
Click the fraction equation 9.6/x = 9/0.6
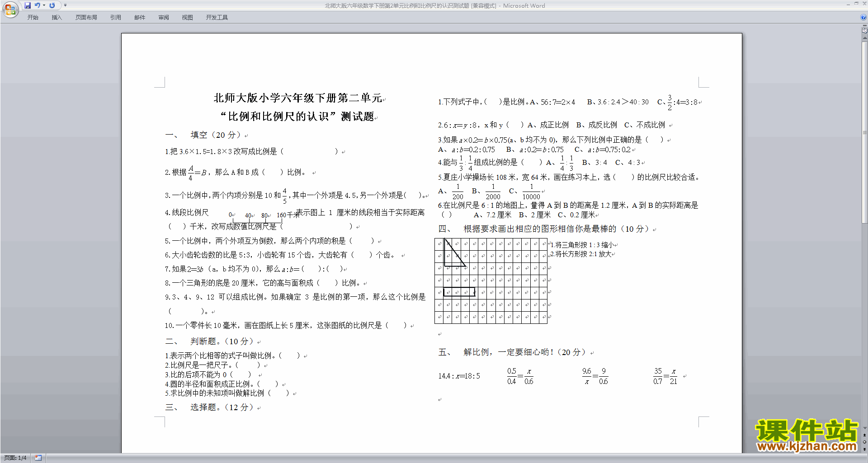coord(595,376)
